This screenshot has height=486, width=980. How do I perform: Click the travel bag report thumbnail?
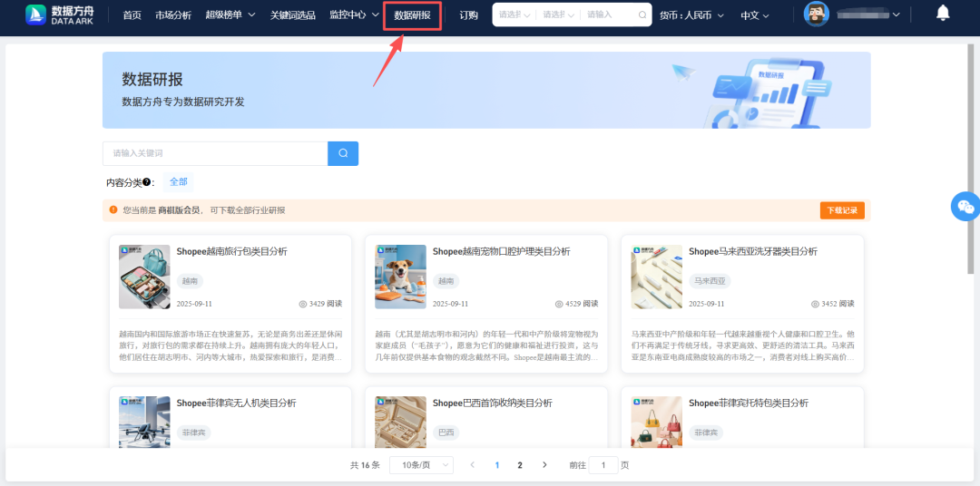click(144, 277)
